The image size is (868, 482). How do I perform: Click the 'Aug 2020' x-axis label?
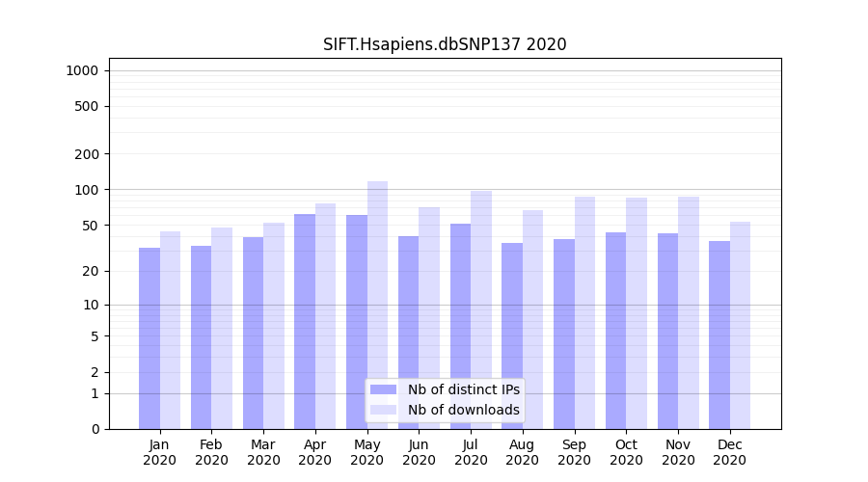coord(523,452)
